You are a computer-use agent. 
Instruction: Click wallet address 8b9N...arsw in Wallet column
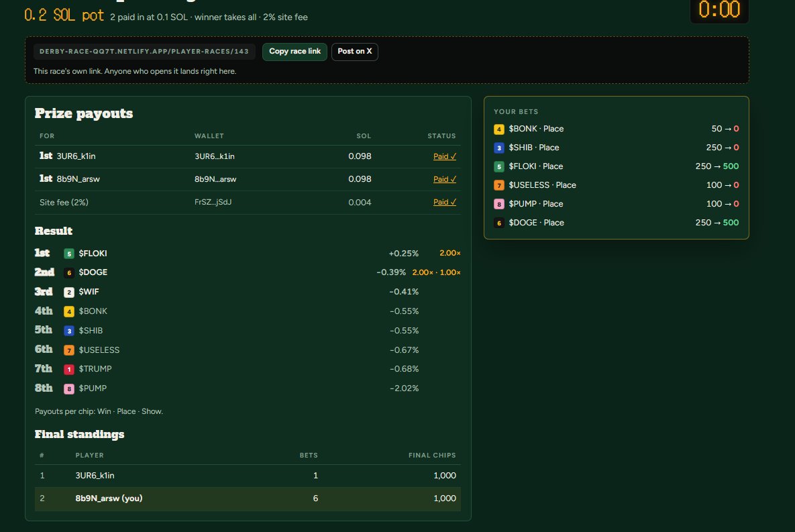click(x=215, y=179)
